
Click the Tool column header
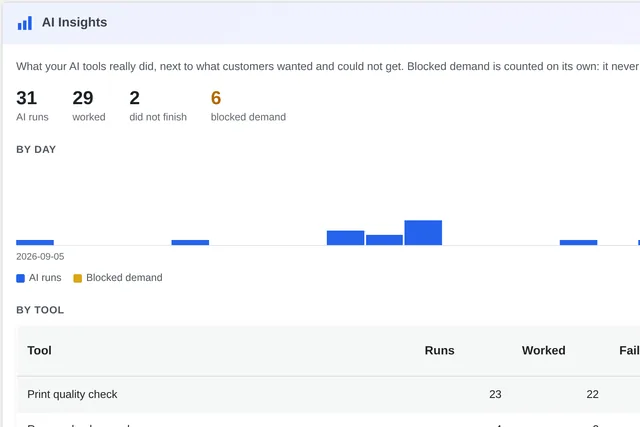click(x=39, y=350)
